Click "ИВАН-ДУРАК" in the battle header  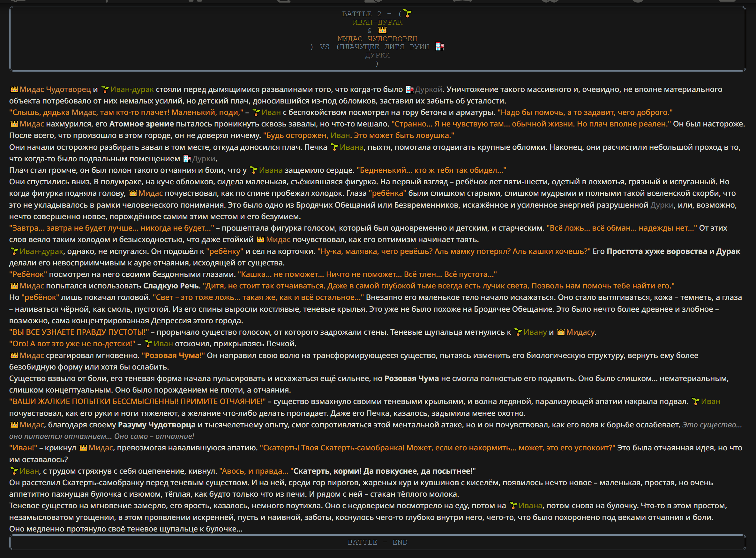click(377, 22)
